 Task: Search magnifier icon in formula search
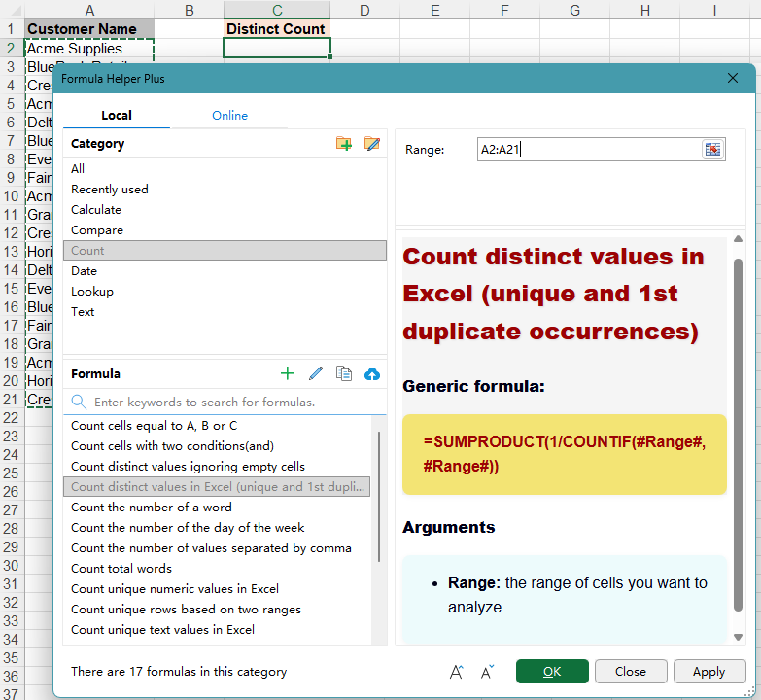79,402
